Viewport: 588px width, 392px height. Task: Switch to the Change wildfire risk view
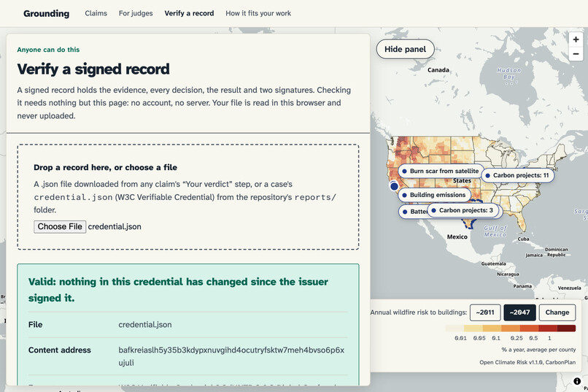point(557,312)
